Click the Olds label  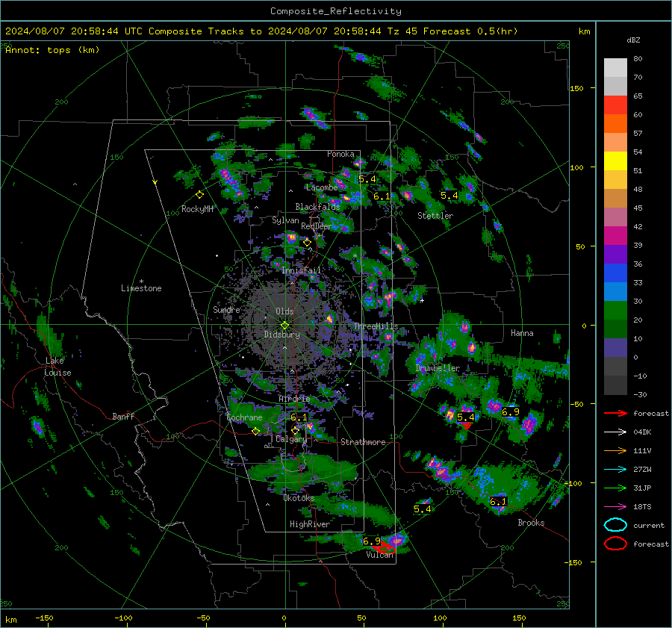coord(284,311)
